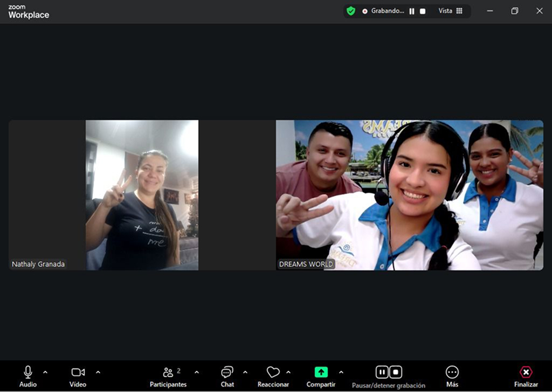Screen dimensions: 552x392
Task: Expand the Vídeo options arrow
Action: [98, 372]
